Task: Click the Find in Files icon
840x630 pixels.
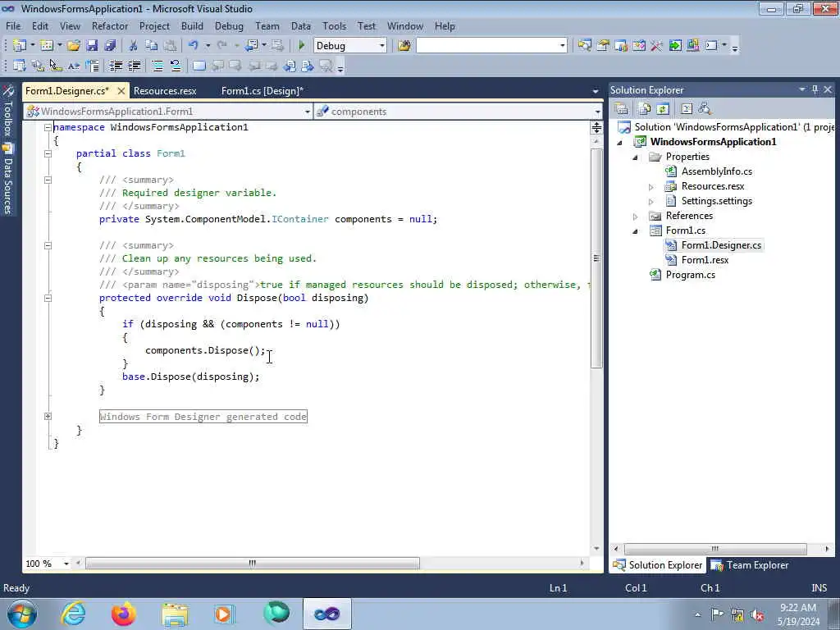Action: [x=404, y=46]
